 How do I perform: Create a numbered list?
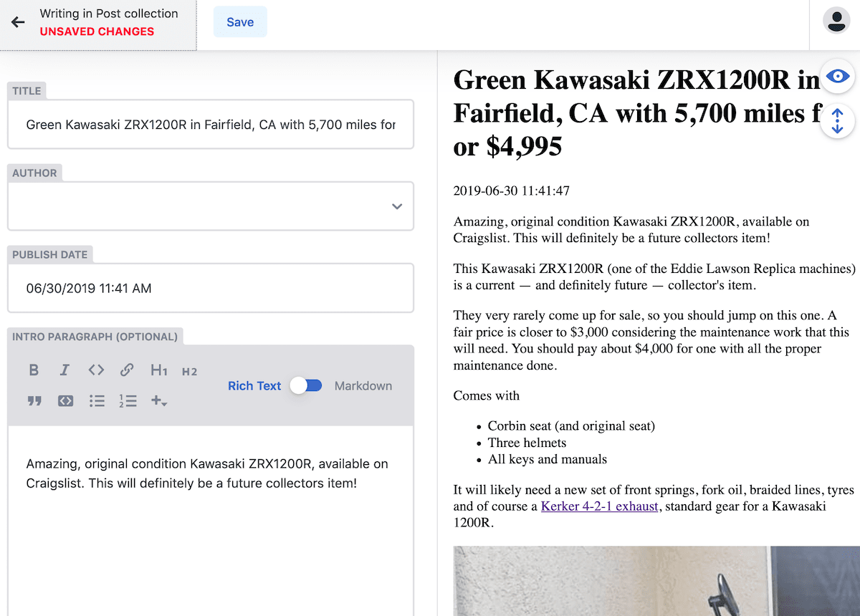point(128,401)
